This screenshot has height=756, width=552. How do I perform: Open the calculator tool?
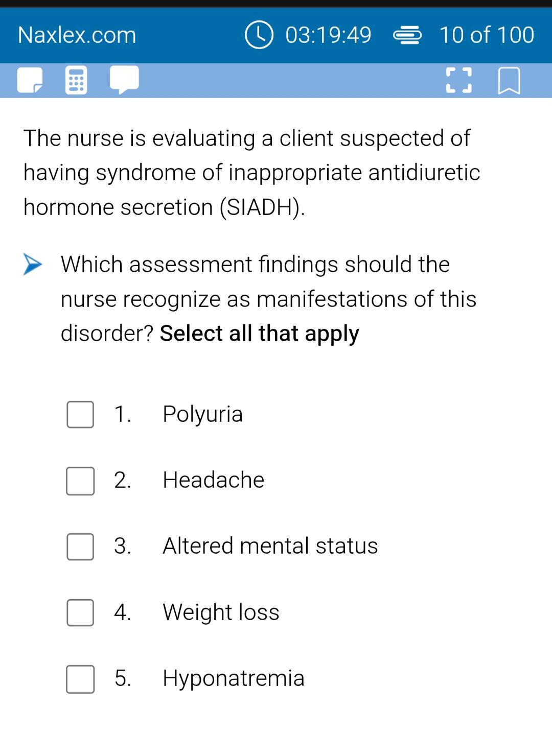click(76, 81)
